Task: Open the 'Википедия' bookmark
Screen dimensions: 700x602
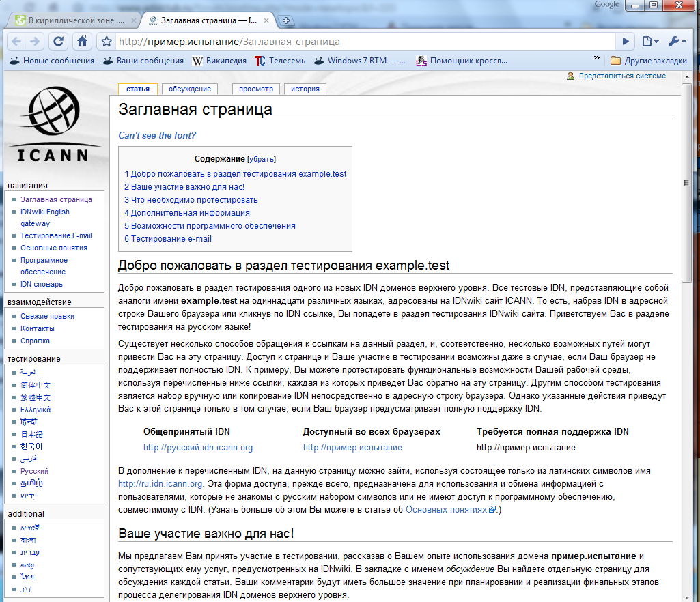Action: [219, 61]
